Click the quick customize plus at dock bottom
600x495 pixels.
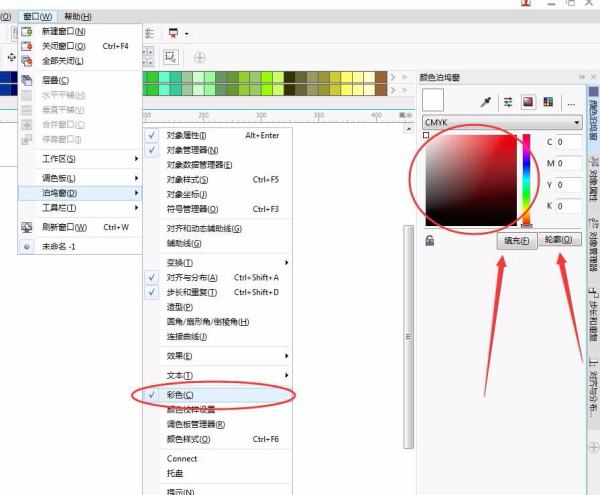[x=595, y=447]
